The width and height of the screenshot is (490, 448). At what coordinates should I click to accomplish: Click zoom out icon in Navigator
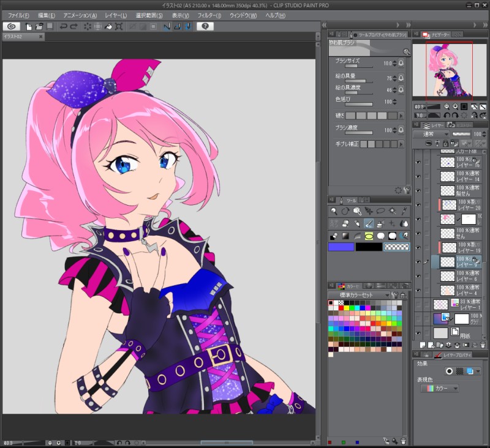pos(447,106)
